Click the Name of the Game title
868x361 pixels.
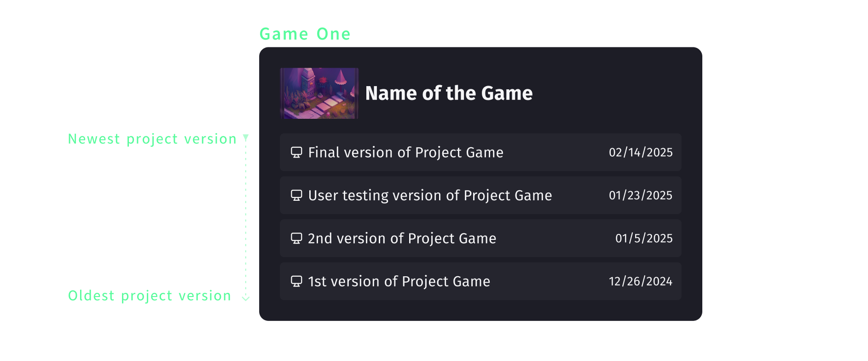[449, 93]
